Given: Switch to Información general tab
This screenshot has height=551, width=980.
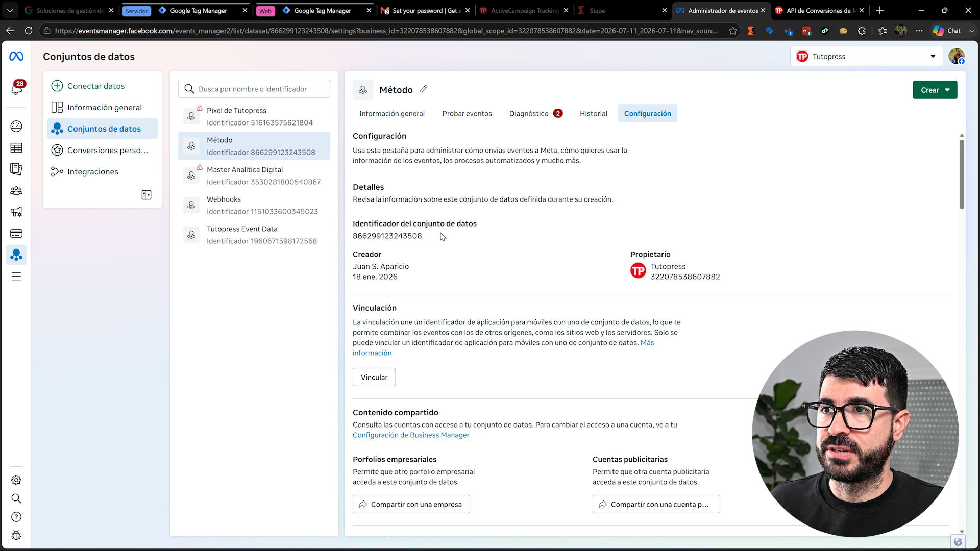Looking at the screenshot, I should [392, 113].
